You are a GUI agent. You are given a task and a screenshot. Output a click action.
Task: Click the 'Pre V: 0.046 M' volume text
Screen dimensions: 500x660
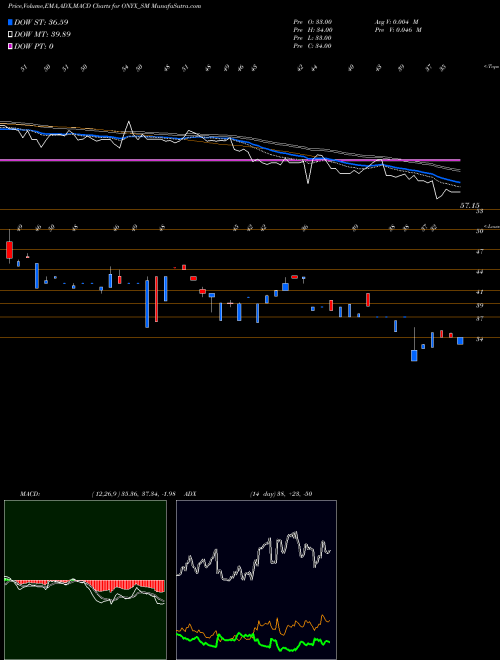click(x=397, y=30)
